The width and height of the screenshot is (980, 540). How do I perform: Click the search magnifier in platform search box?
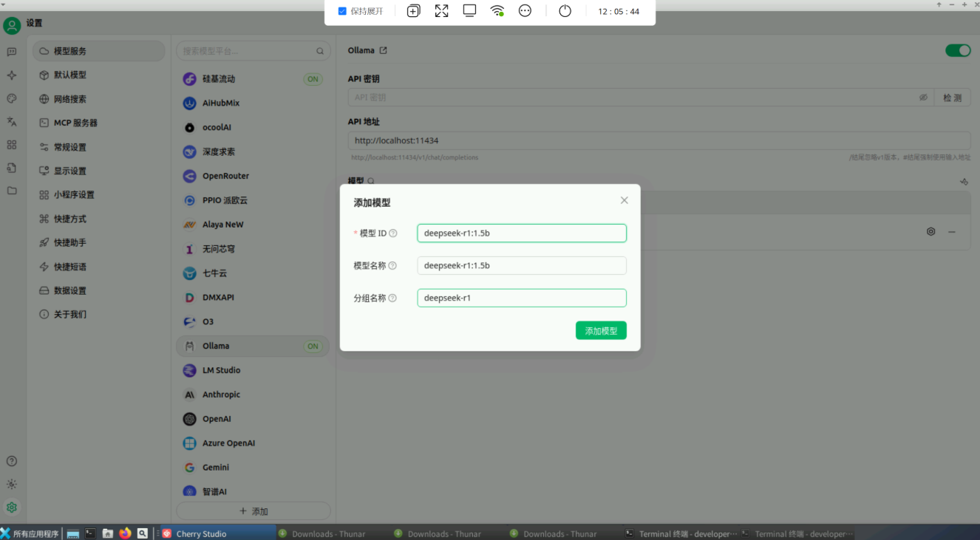[320, 52]
